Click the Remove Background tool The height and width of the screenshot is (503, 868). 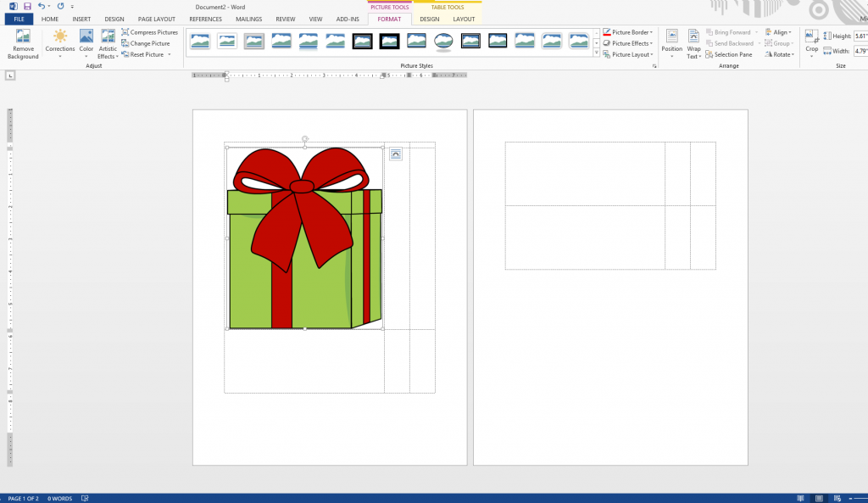pyautogui.click(x=23, y=44)
